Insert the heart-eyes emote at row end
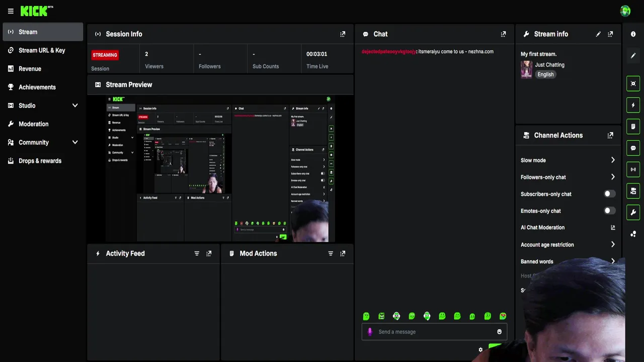 pyautogui.click(x=503, y=316)
